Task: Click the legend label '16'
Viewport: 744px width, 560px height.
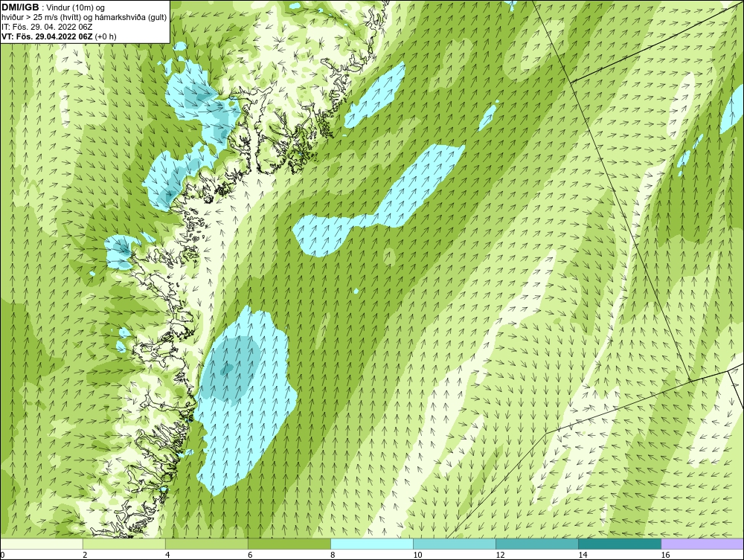Action: pos(665,555)
